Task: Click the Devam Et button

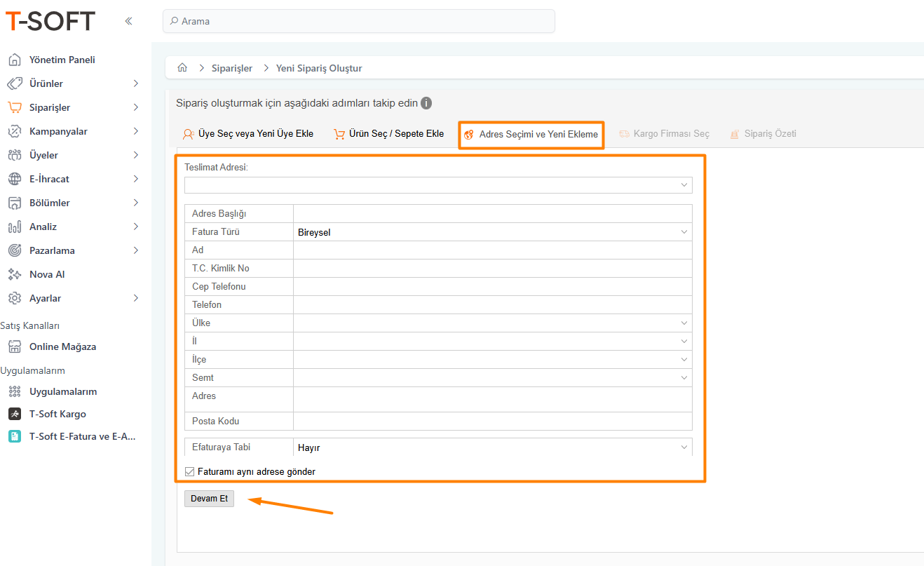Action: point(209,499)
